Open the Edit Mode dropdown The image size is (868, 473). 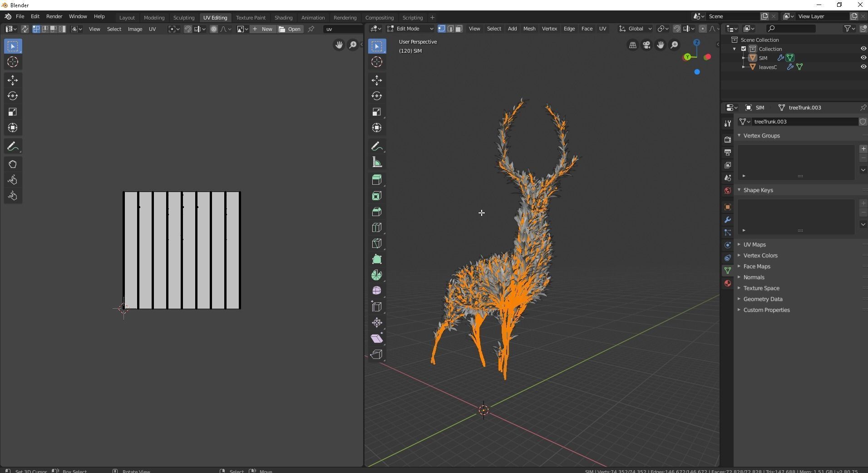[410, 29]
